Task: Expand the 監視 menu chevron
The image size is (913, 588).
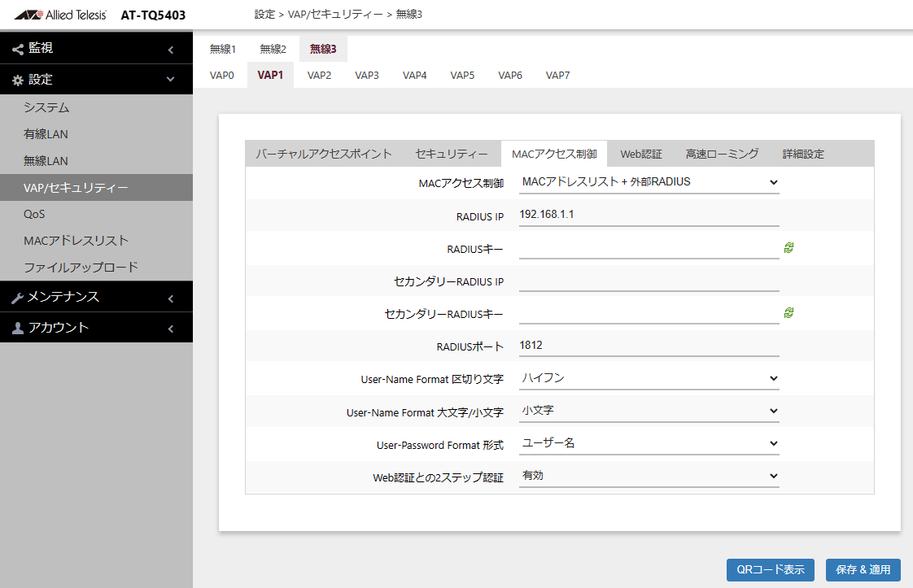Action: (x=171, y=50)
